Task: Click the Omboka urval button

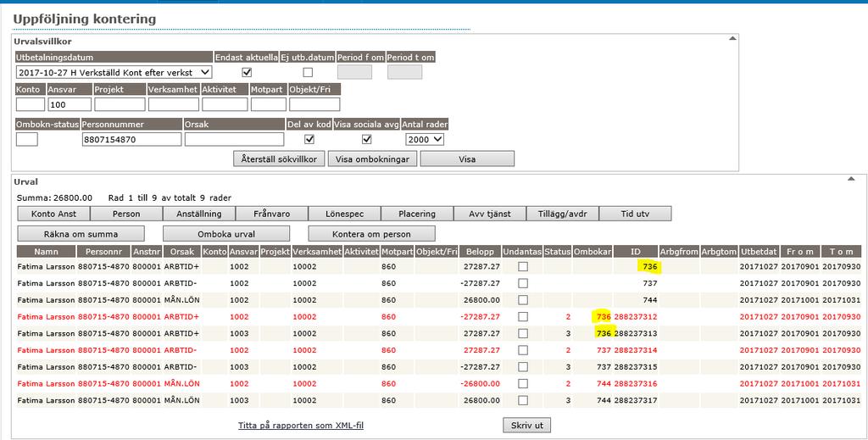Action: coord(226,233)
